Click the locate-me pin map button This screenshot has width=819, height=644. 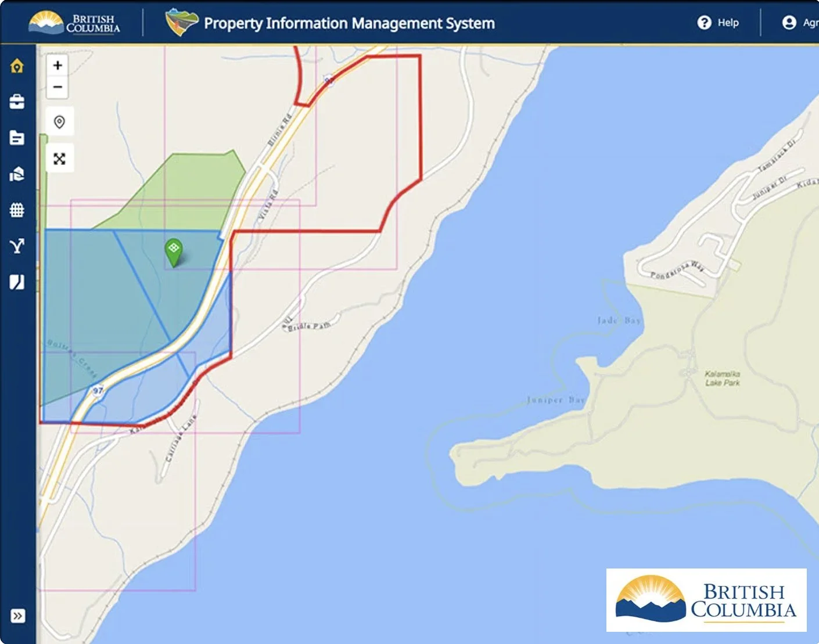pos(59,122)
